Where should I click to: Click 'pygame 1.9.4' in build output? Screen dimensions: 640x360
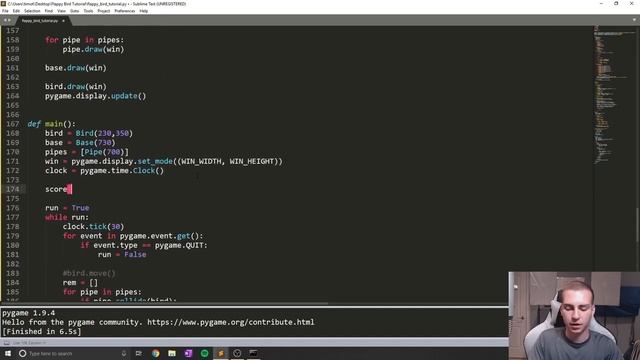(x=28, y=313)
